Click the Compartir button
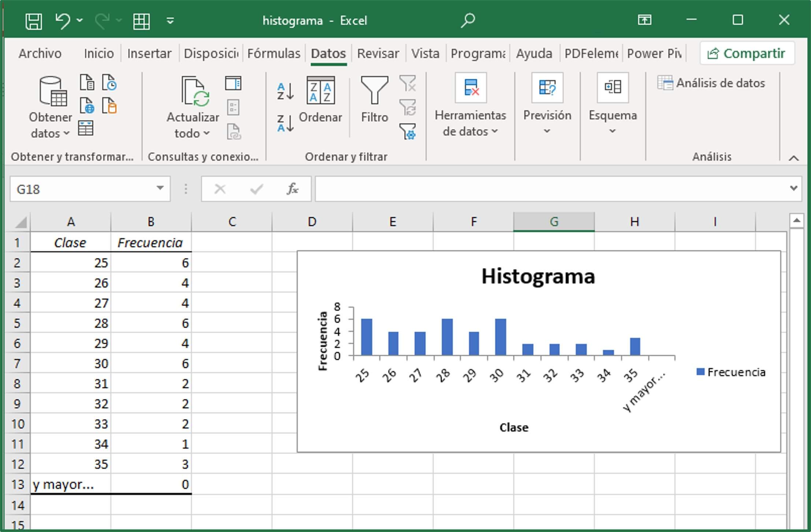Viewport: 811px width, 532px height. coord(747,53)
